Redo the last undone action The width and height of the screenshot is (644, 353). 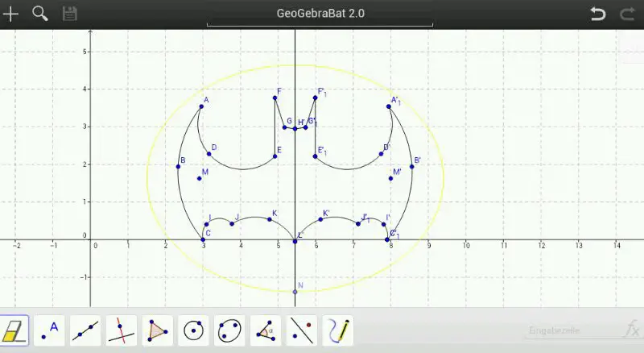coord(627,14)
